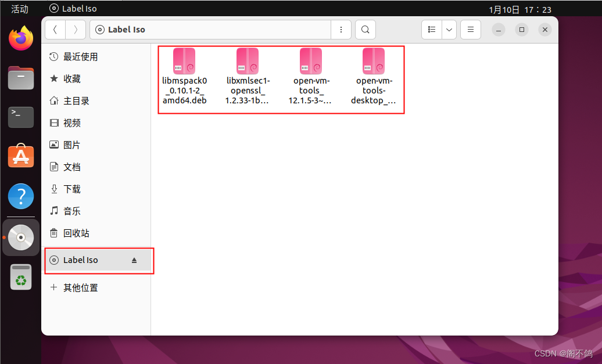Click 活动 in the top bar
Screen dimensions: 602x364
click(x=19, y=9)
